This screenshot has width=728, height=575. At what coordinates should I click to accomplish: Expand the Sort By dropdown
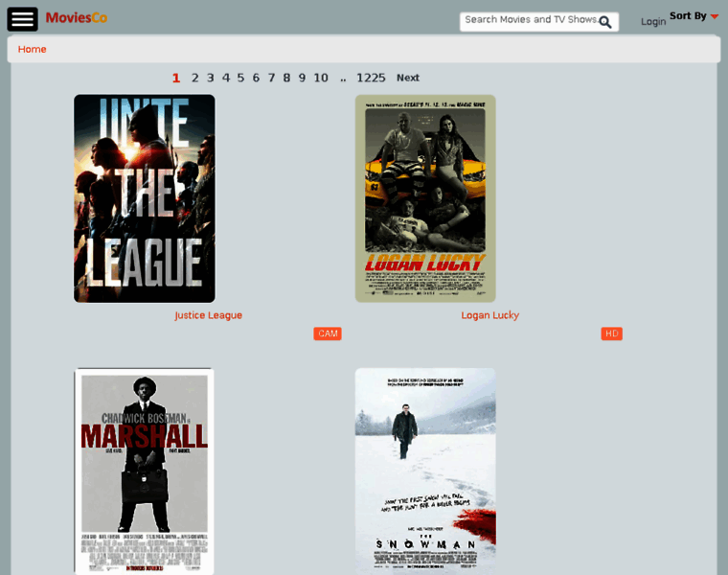(x=694, y=16)
